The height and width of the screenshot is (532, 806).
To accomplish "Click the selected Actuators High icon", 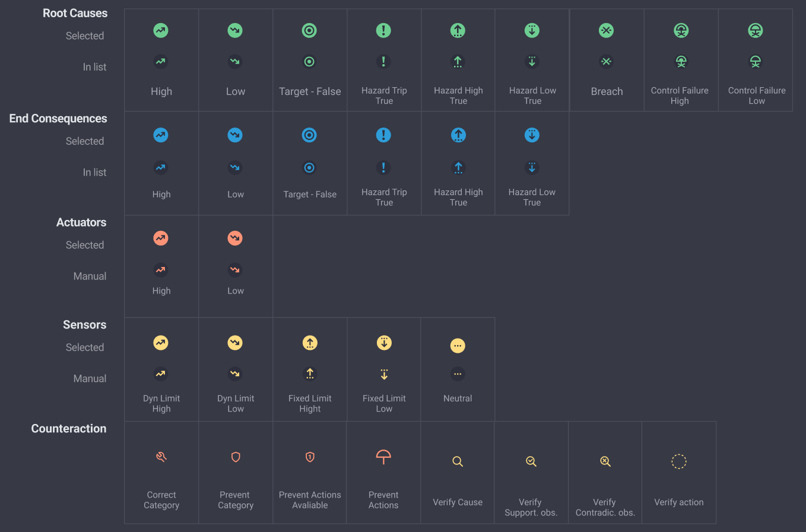I will [161, 238].
